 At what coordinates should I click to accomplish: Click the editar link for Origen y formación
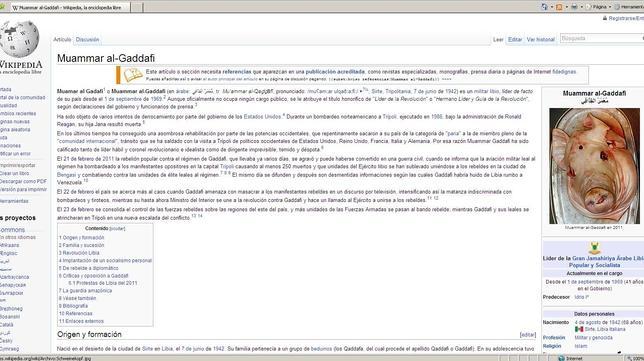point(528,335)
